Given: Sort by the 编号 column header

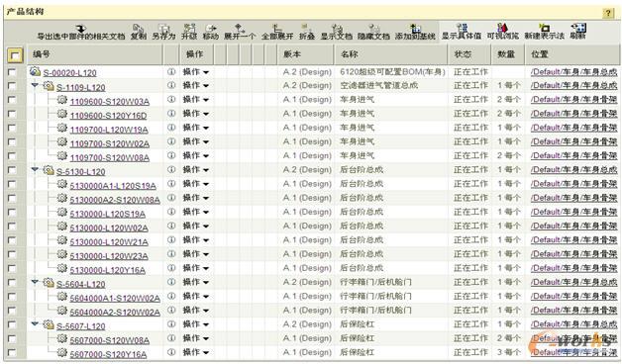Looking at the screenshot, I should [42, 54].
